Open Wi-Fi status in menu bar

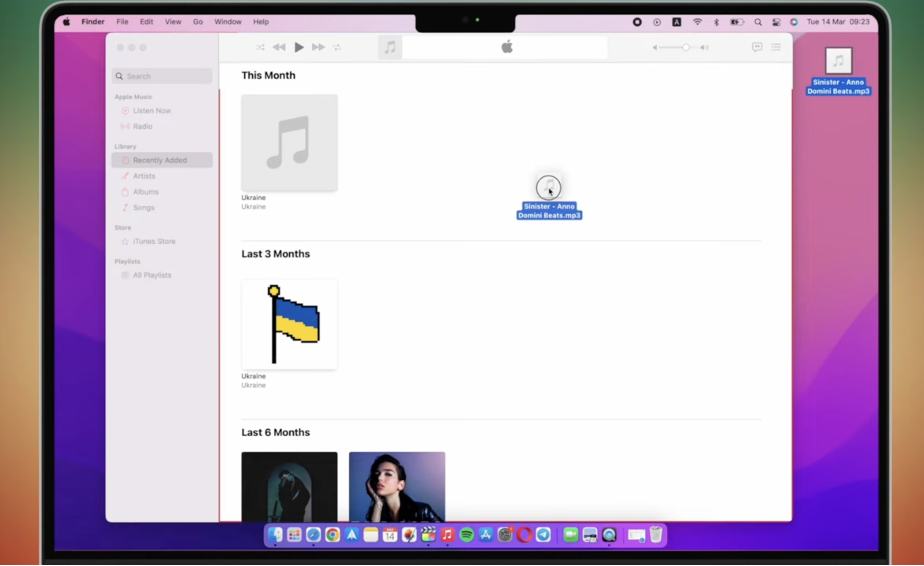click(x=697, y=22)
